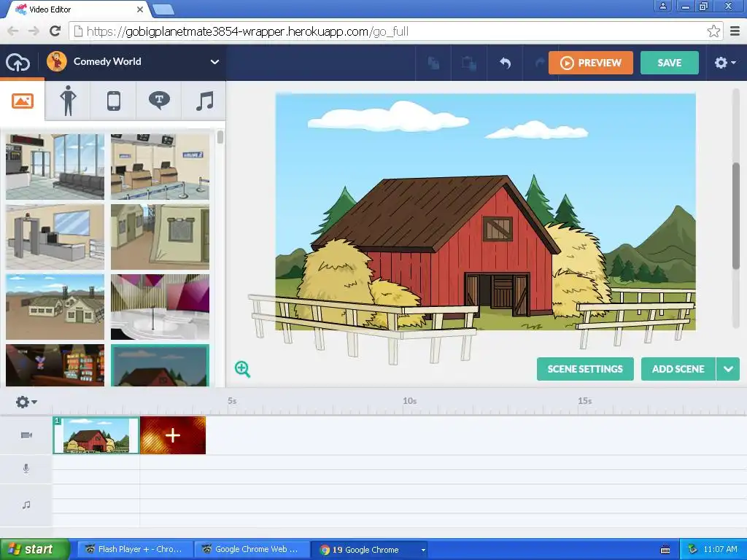This screenshot has height=560, width=747.
Task: Select the tent camp background thumbnail
Action: [160, 237]
